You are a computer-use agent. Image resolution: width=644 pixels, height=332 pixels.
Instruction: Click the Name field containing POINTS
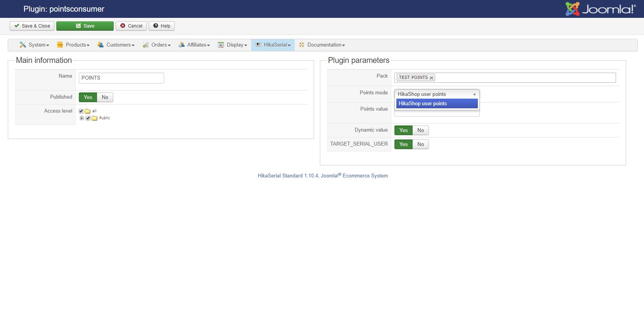click(x=122, y=78)
